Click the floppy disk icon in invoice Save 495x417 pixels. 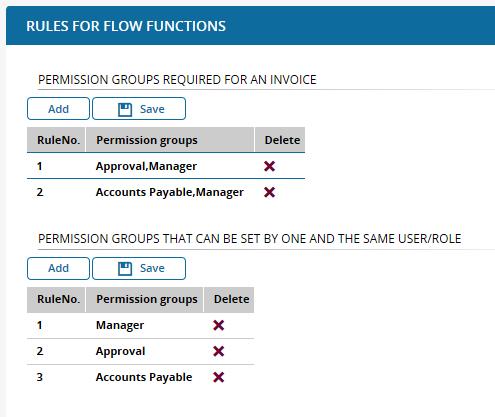click(125, 109)
